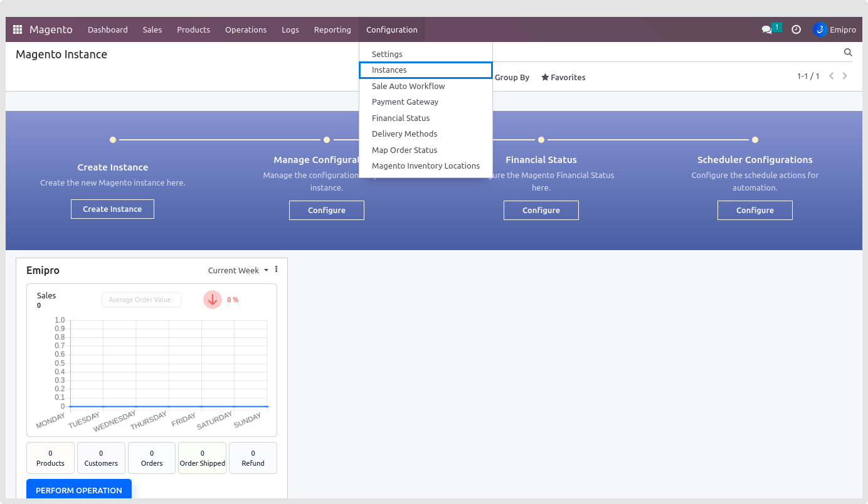This screenshot has width=868, height=504.
Task: Click the search magnifier icon
Action: [848, 53]
